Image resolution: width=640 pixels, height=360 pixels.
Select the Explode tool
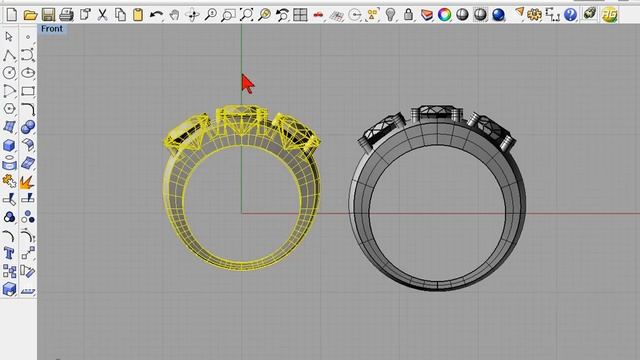point(27,181)
